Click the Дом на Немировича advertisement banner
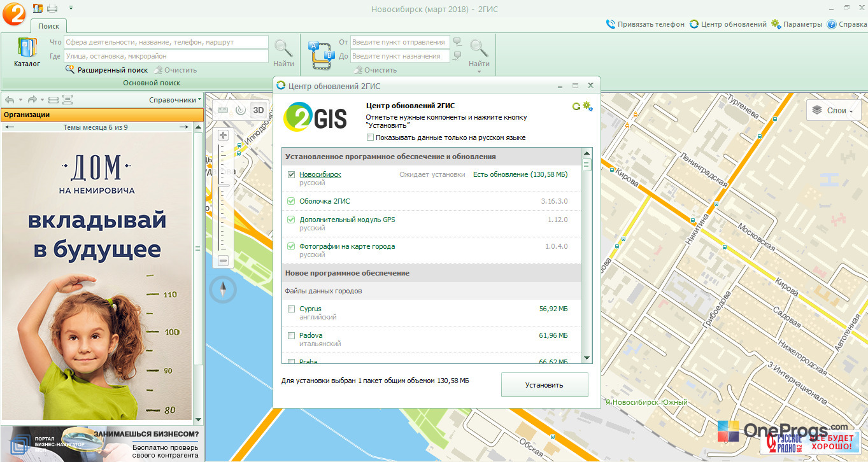The height and width of the screenshot is (462, 868). [97, 277]
